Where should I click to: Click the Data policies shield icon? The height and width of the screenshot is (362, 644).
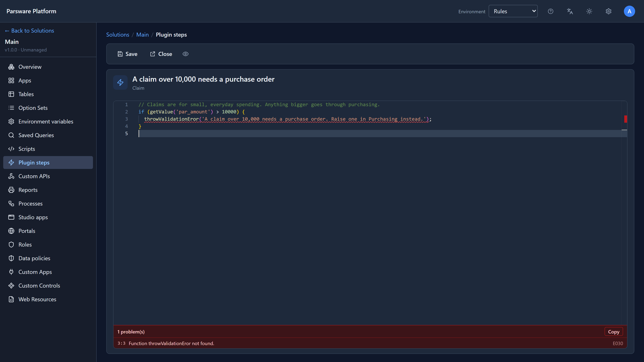(11, 258)
